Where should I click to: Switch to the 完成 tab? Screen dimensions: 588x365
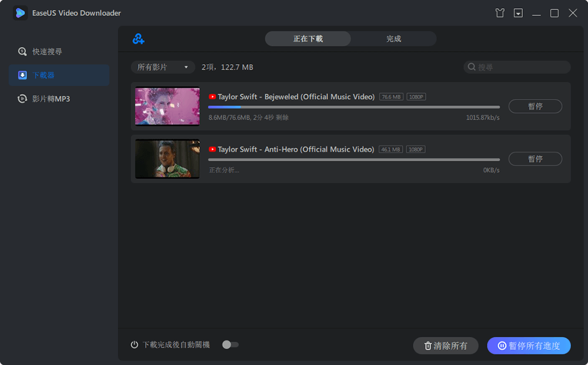click(x=394, y=39)
